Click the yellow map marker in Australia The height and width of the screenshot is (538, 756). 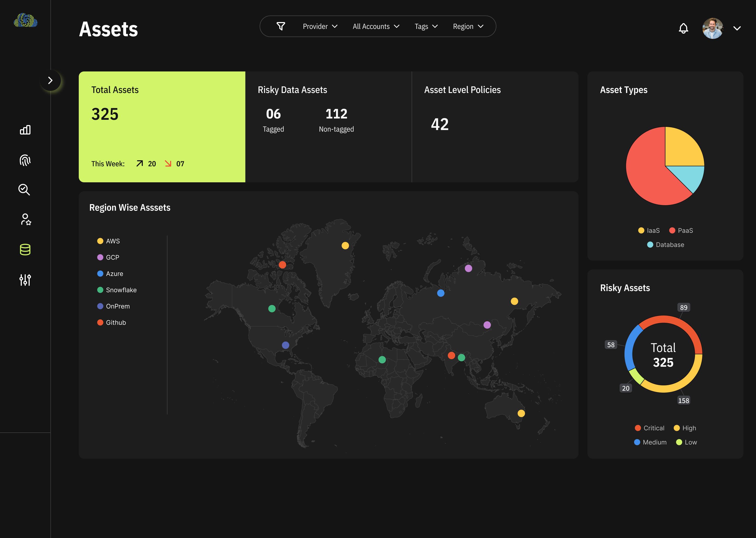point(521,413)
